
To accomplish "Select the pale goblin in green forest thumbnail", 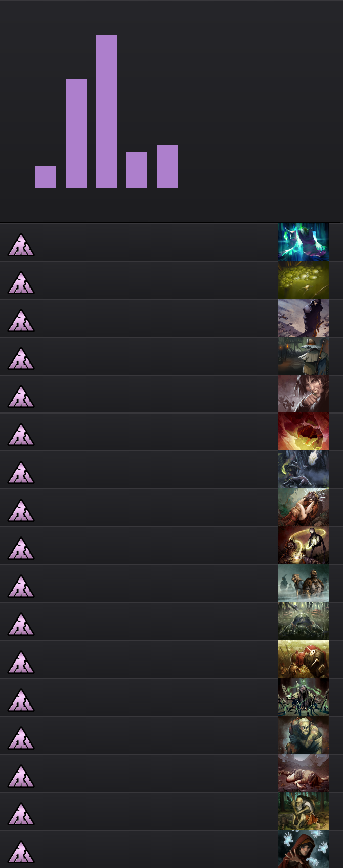I will 304,811.
